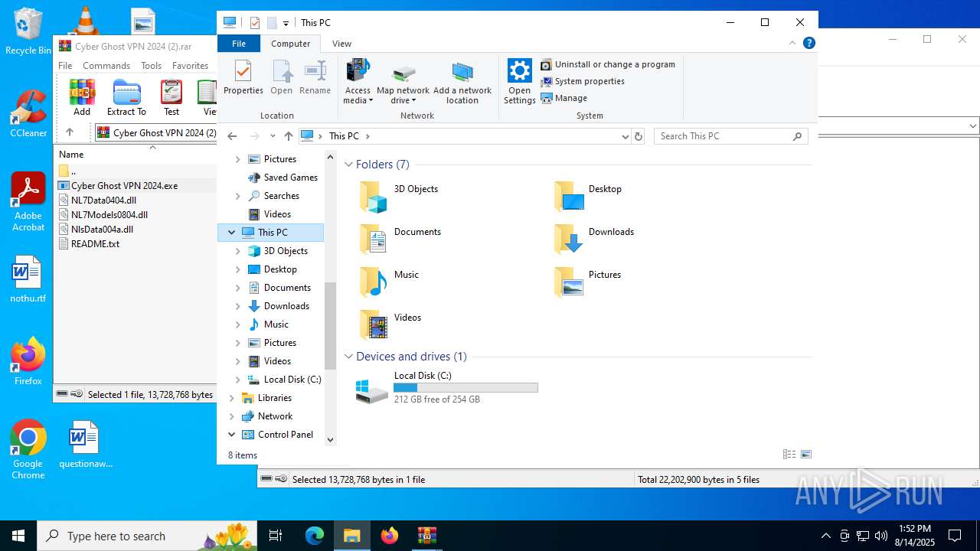The height and width of the screenshot is (551, 980).
Task: Collapse Devices and drives group
Action: click(348, 357)
